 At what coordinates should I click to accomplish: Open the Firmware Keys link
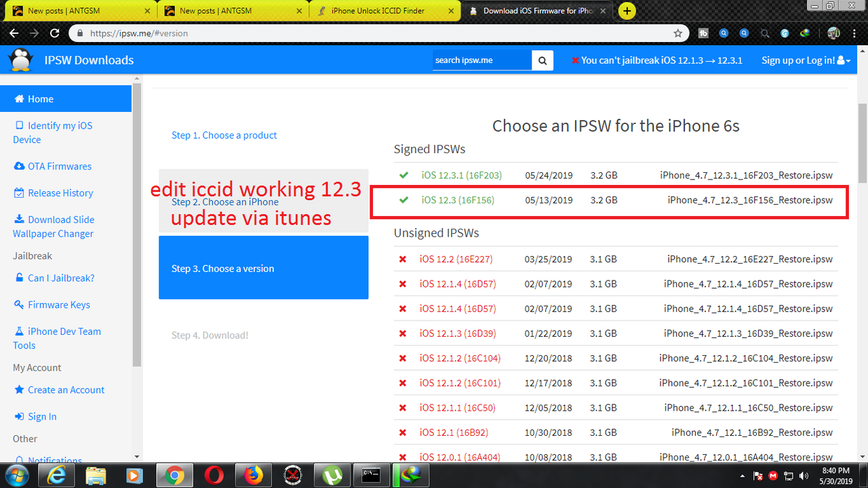[x=59, y=305]
